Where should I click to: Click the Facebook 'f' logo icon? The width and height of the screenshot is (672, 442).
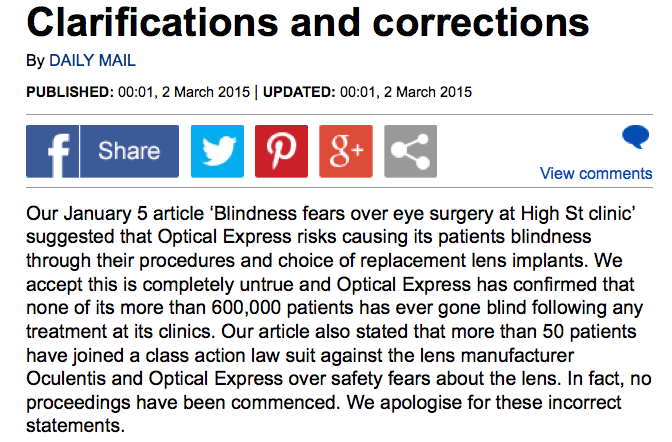click(x=53, y=151)
